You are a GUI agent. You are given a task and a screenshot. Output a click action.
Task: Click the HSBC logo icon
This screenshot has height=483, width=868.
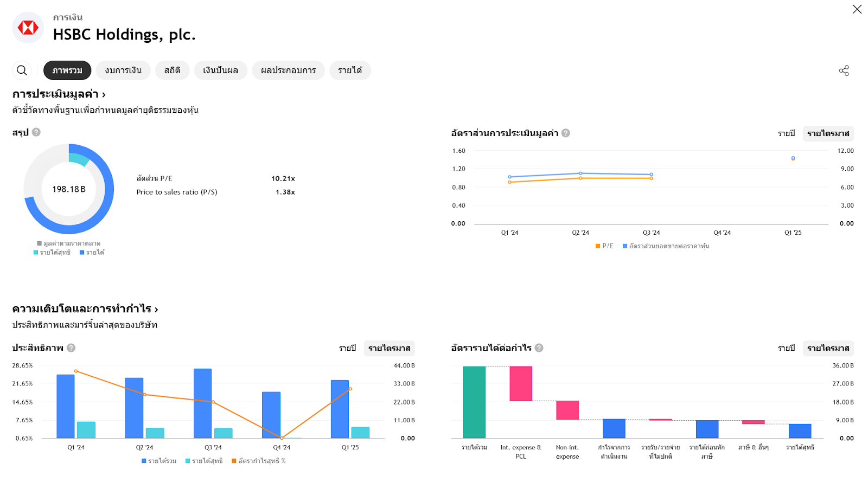click(28, 28)
